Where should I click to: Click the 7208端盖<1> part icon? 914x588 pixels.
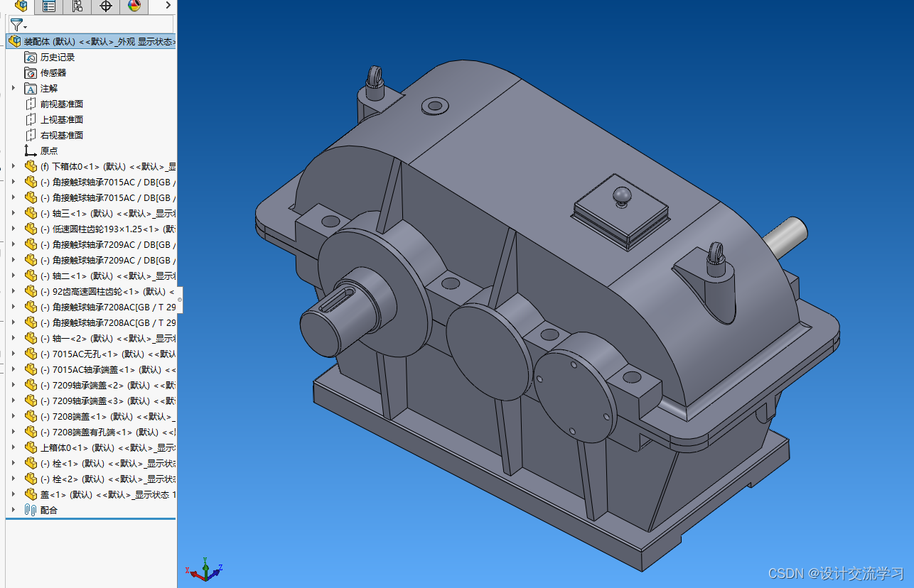(x=30, y=416)
